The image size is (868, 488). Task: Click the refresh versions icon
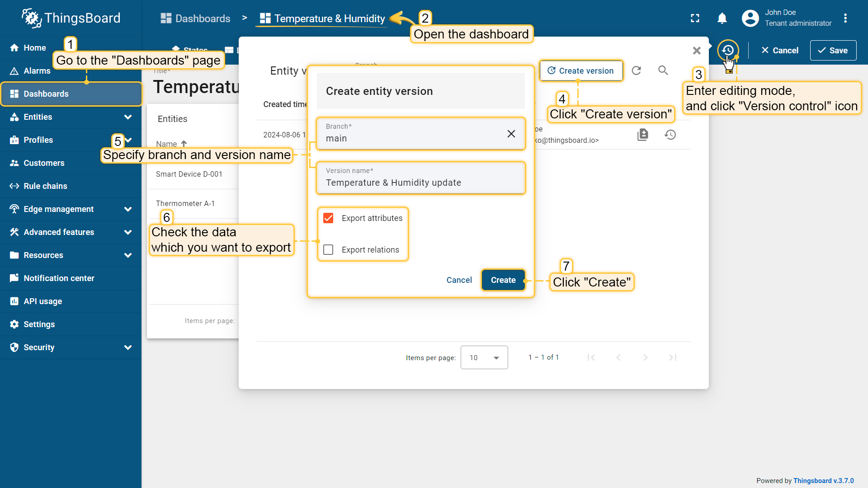pyautogui.click(x=636, y=70)
